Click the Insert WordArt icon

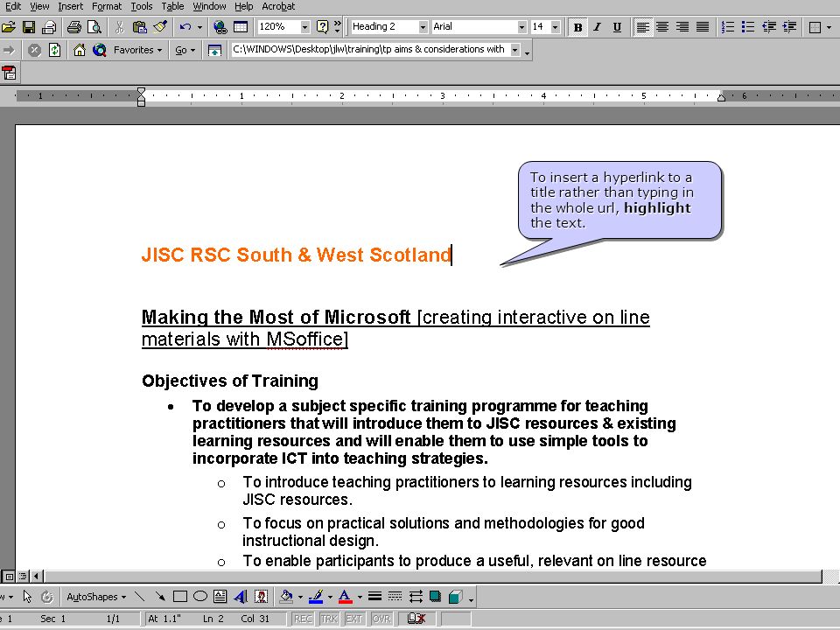241,596
